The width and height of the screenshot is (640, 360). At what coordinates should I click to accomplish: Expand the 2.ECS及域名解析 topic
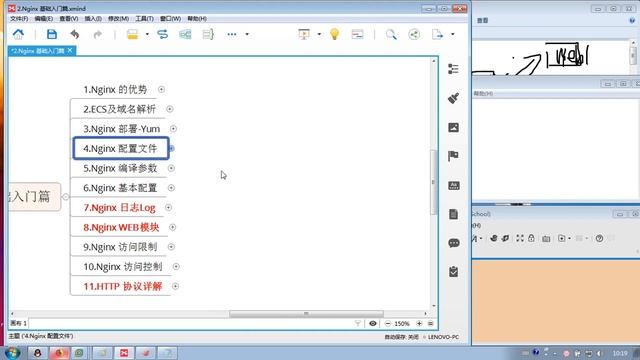pos(170,109)
